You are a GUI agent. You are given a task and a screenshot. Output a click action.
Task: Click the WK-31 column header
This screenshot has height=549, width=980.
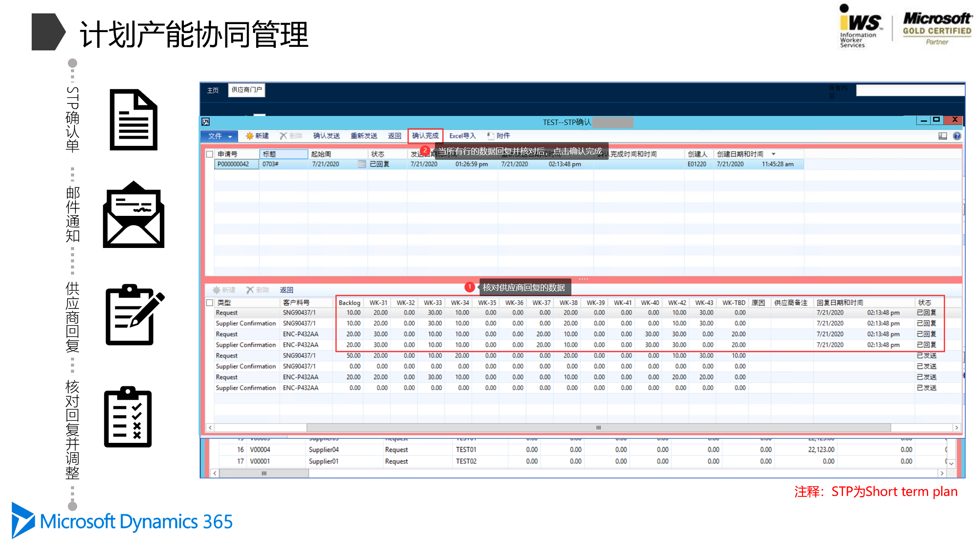coord(378,303)
